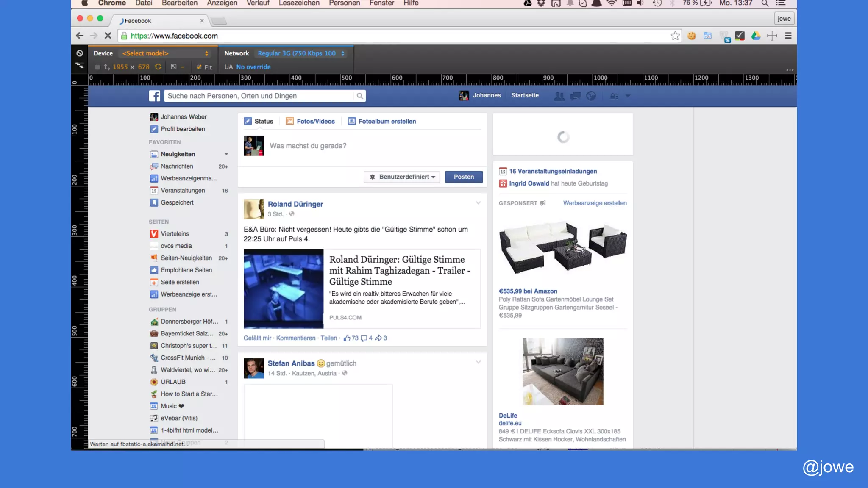The height and width of the screenshot is (488, 868).
Task: Open the Benutzerdefiniert audience dropdown
Action: [x=401, y=177]
